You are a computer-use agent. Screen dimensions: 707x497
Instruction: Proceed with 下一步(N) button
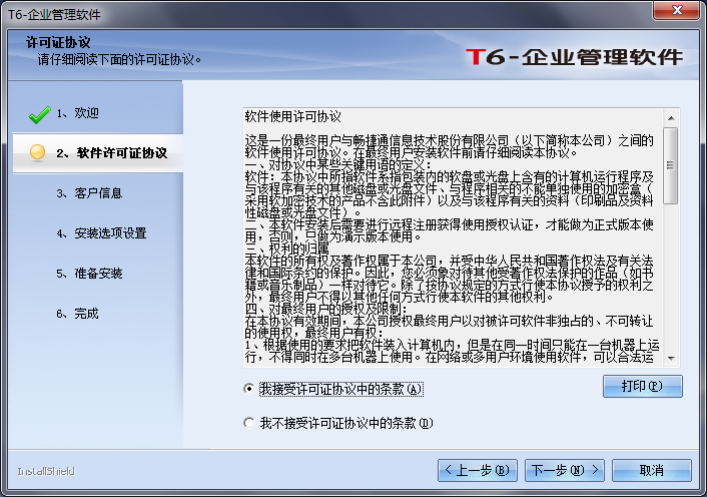[x=565, y=470]
